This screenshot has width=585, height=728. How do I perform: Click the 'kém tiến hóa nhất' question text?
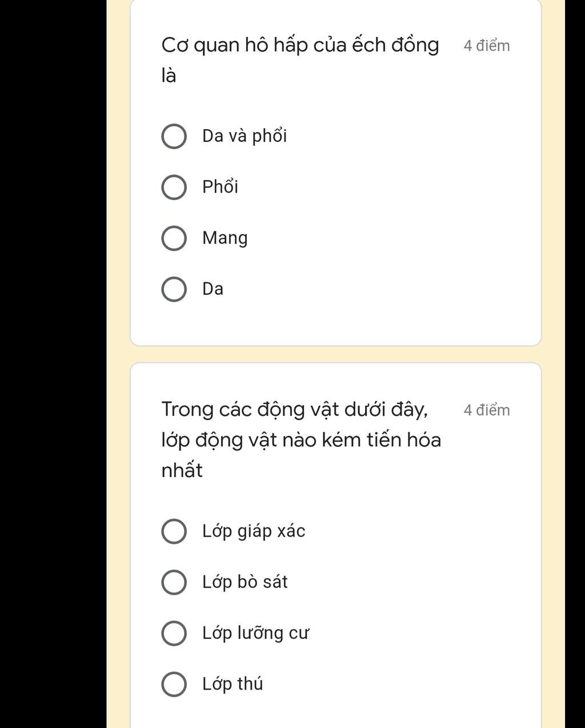click(301, 439)
